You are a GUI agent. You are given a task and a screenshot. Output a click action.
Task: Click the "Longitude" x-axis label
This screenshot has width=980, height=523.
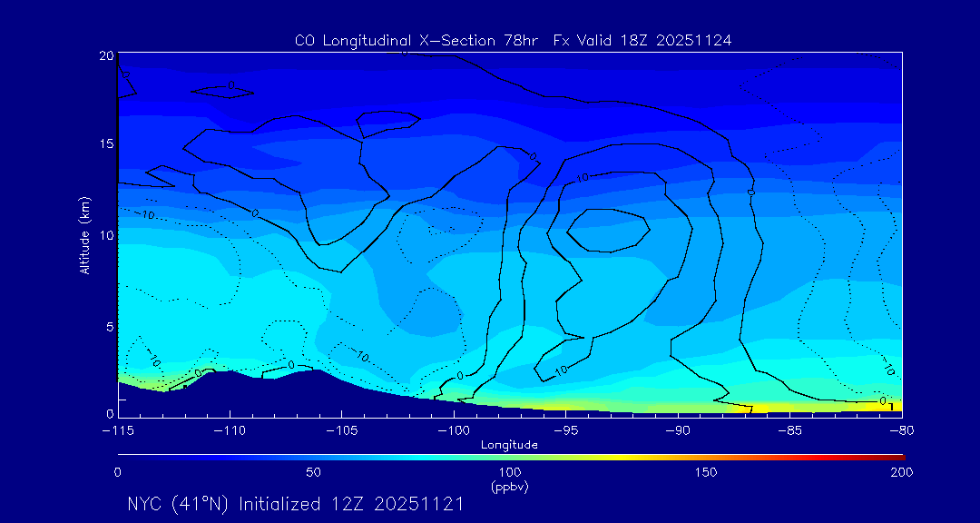coord(509,446)
